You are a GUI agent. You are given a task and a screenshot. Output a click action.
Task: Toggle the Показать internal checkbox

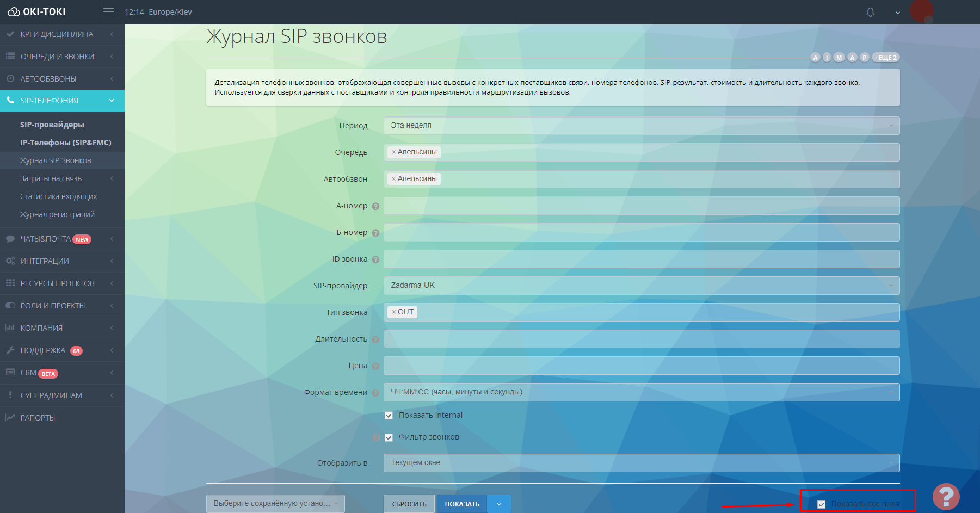click(x=389, y=416)
